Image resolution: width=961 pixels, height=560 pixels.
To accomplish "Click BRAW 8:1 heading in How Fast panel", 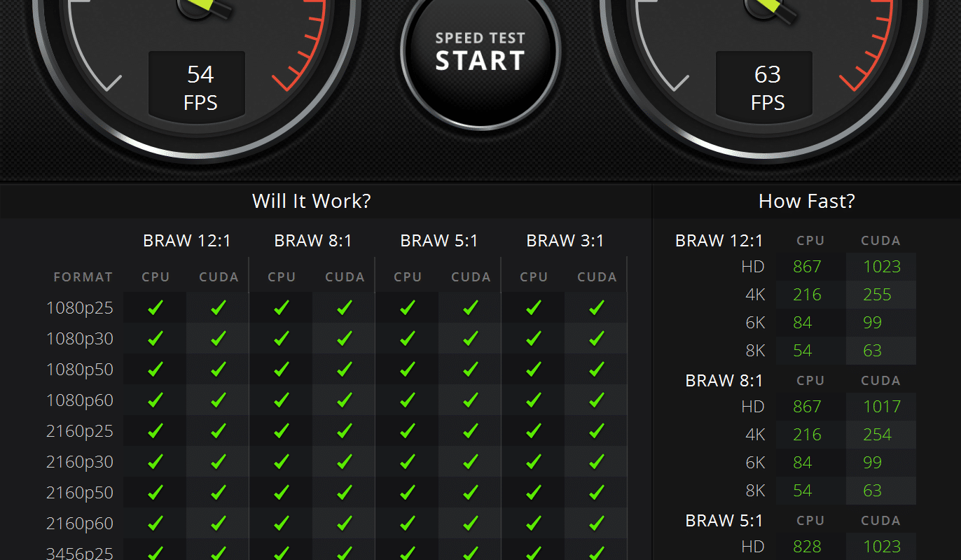I will tap(724, 381).
